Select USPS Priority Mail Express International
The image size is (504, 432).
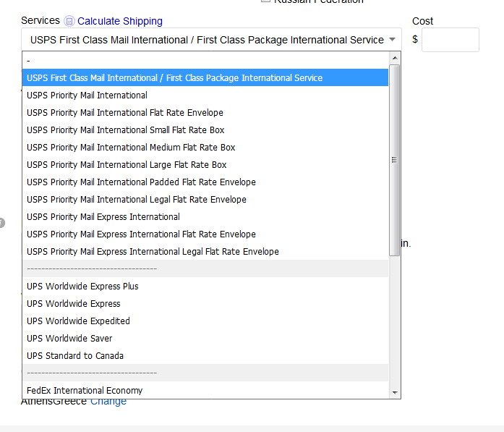pyautogui.click(x=205, y=216)
